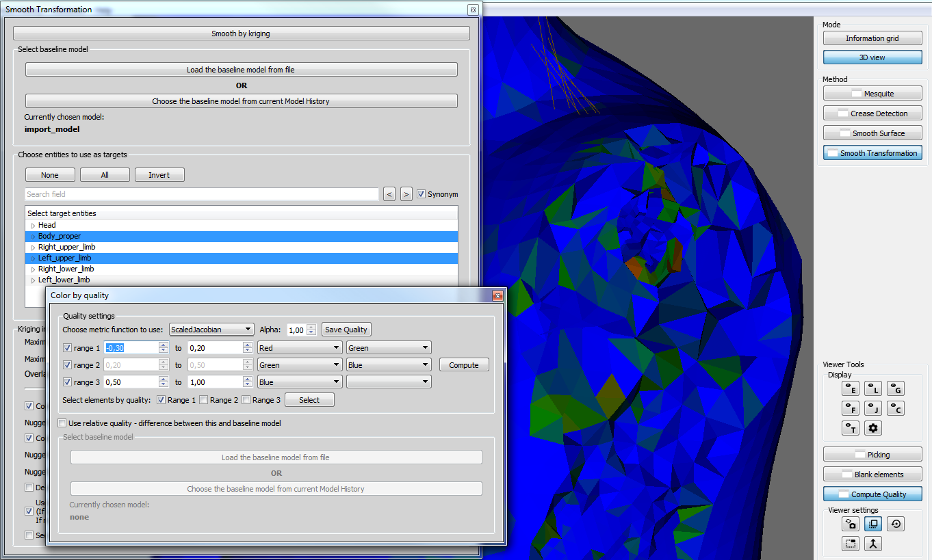Select the Right_lower_limb entity row
The height and width of the screenshot is (560, 932).
coord(242,269)
